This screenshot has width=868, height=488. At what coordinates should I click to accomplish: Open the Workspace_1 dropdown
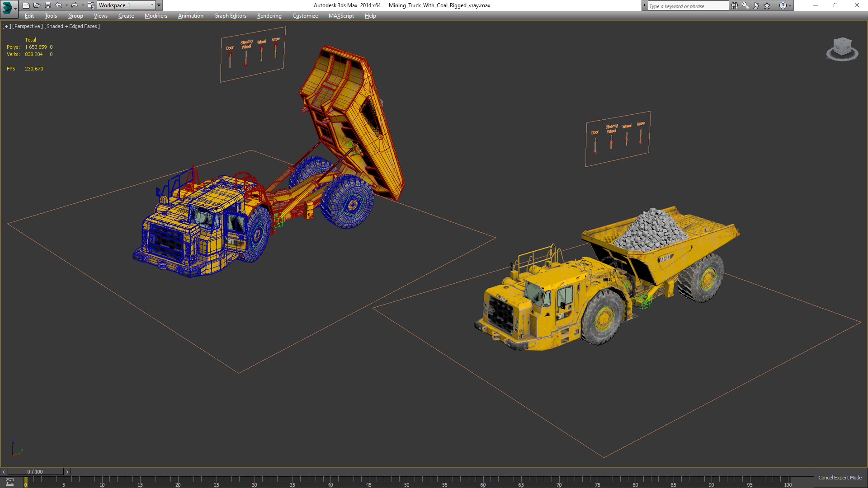pyautogui.click(x=126, y=5)
